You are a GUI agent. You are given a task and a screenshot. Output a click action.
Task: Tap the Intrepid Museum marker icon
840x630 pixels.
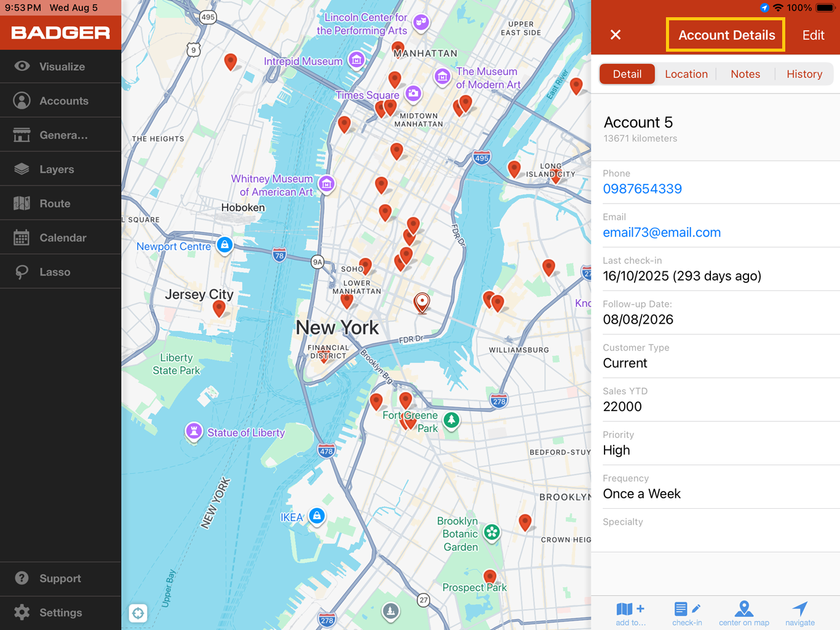(x=357, y=60)
